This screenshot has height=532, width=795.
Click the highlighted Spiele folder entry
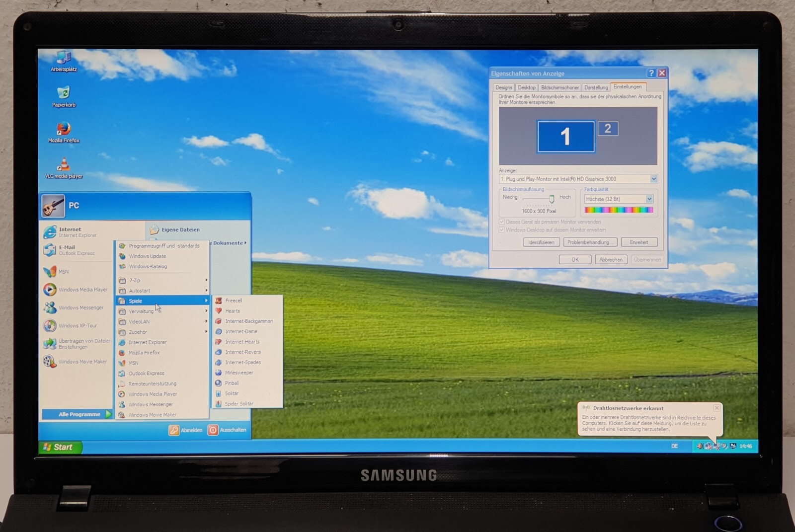(162, 301)
